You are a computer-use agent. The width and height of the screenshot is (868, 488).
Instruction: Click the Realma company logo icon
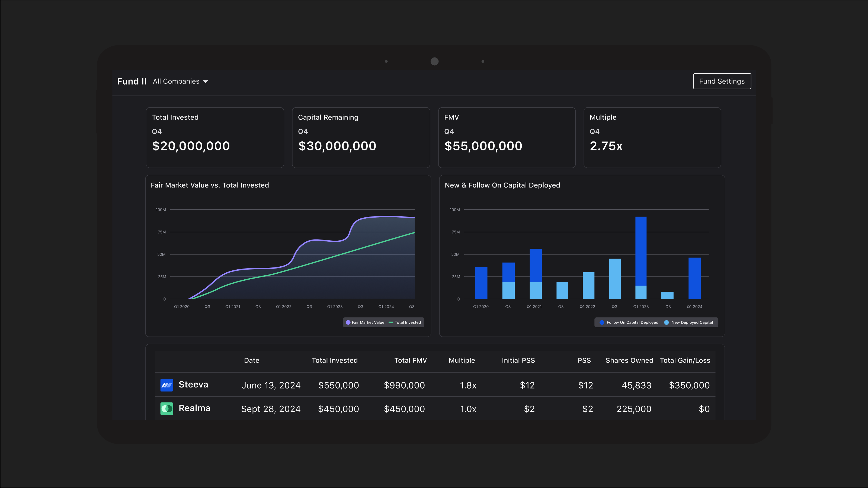coord(167,409)
